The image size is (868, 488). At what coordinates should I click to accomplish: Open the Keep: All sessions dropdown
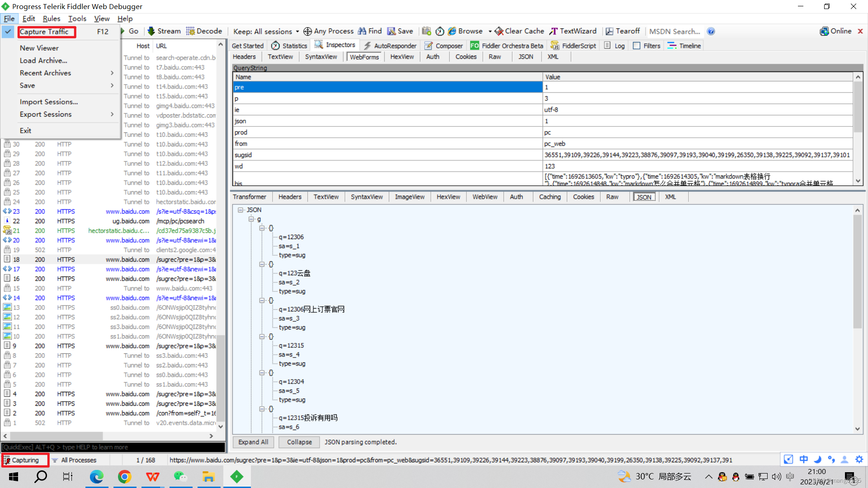tap(266, 31)
